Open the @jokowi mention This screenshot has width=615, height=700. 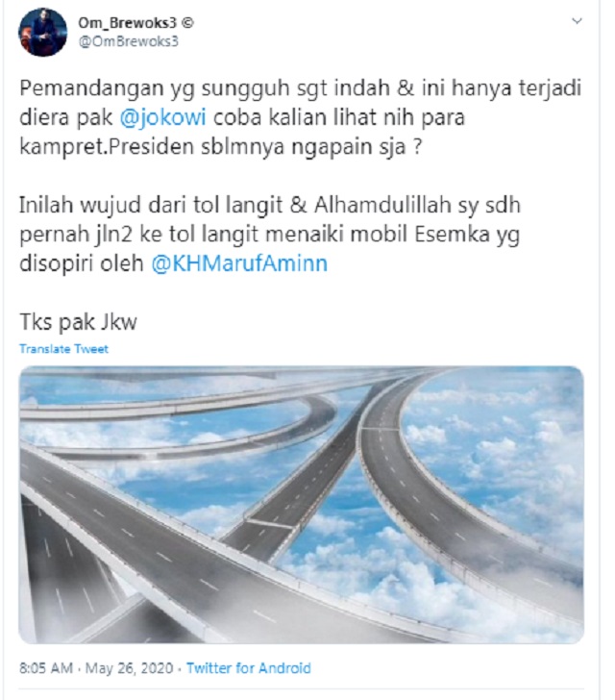pos(163,117)
